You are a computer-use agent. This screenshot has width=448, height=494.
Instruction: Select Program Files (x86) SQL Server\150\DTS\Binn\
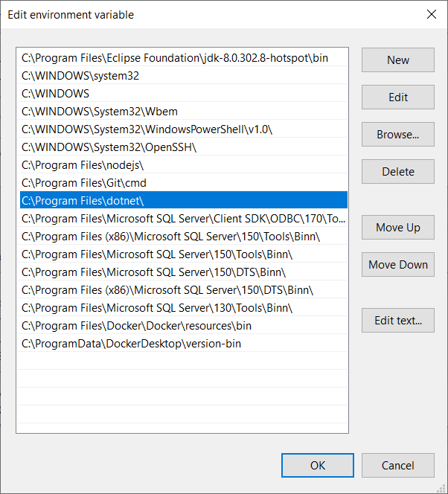[x=184, y=290]
